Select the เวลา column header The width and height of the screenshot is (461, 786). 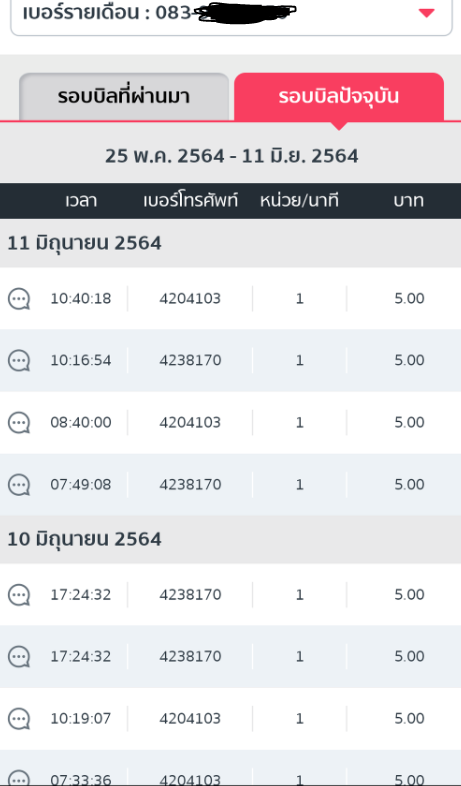pos(81,201)
